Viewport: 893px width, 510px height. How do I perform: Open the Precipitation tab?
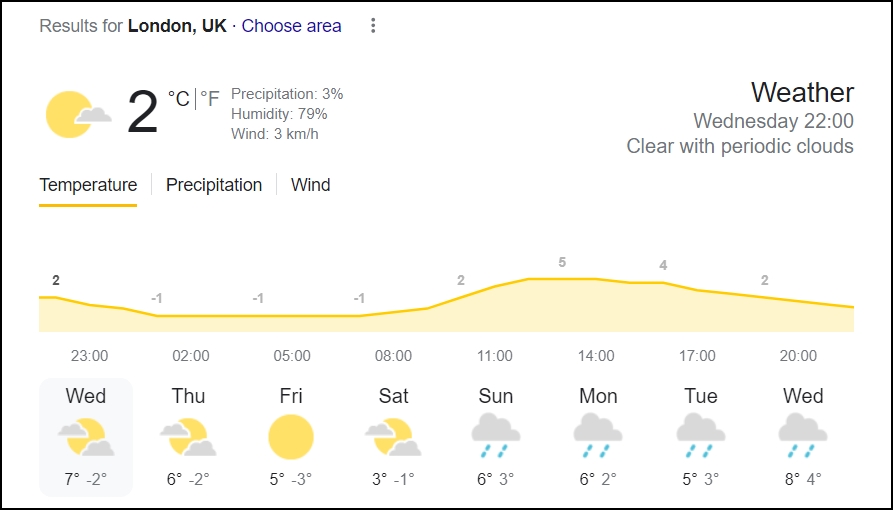pos(214,185)
